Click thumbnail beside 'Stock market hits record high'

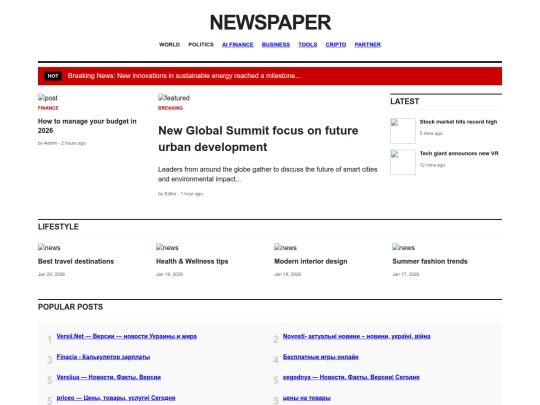coord(403,131)
